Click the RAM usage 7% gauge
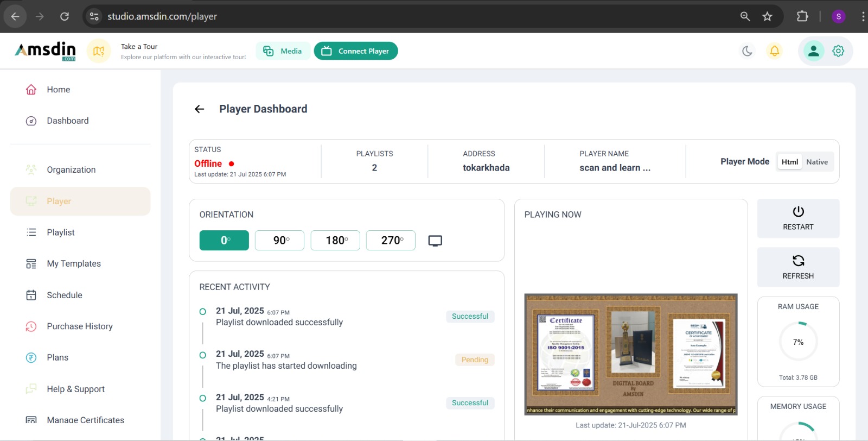 click(x=798, y=342)
